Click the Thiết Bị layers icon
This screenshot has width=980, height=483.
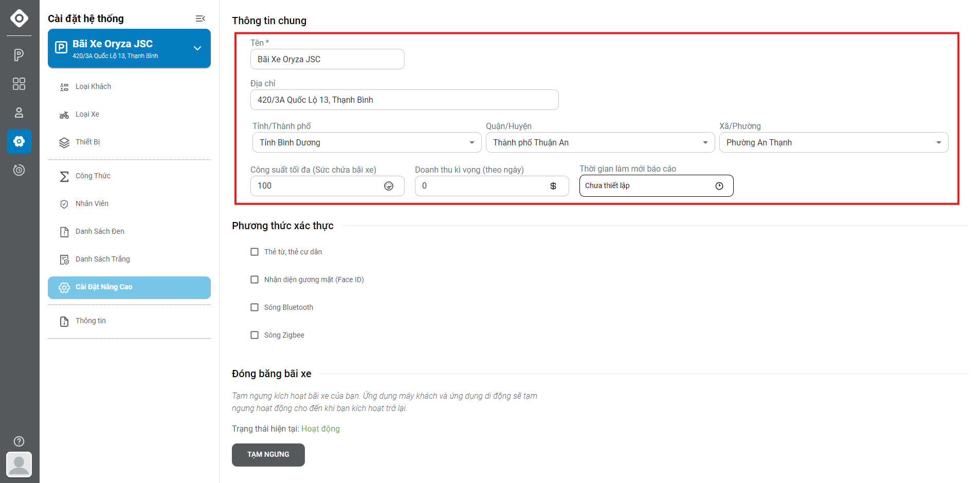(x=64, y=143)
